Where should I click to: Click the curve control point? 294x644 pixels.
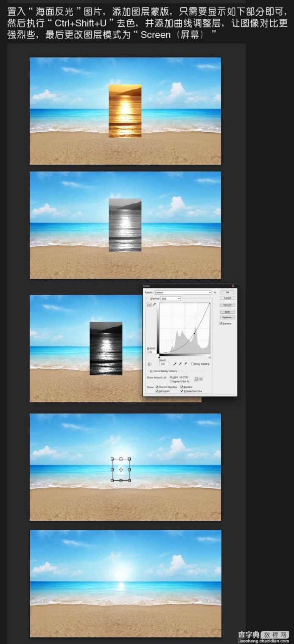194,334
